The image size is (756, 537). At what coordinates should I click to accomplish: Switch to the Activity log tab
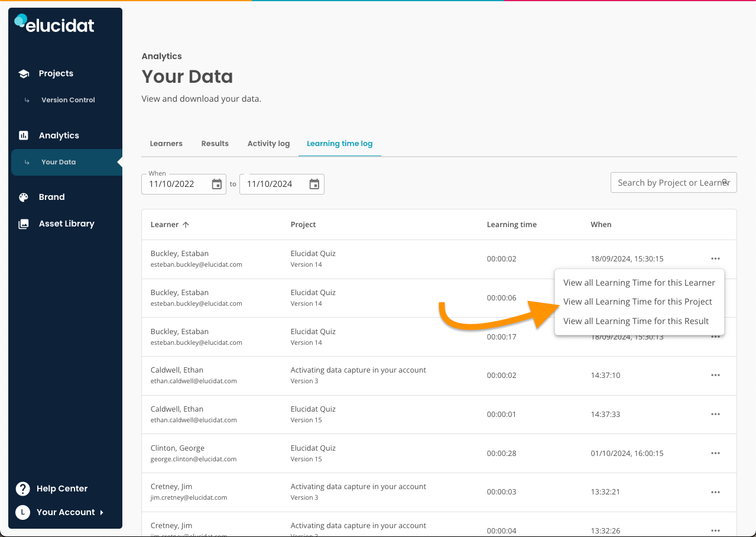[x=268, y=144]
